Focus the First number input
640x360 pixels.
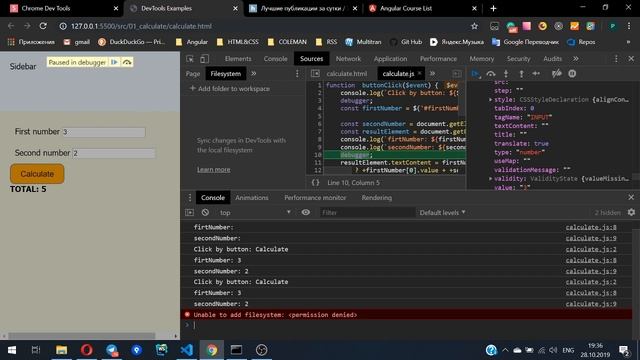[x=104, y=132]
